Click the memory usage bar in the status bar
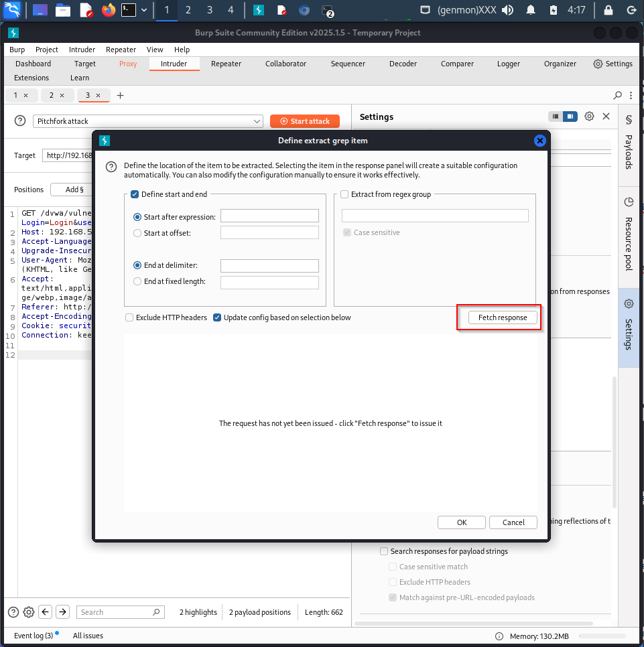This screenshot has height=647, width=644. tap(602, 636)
